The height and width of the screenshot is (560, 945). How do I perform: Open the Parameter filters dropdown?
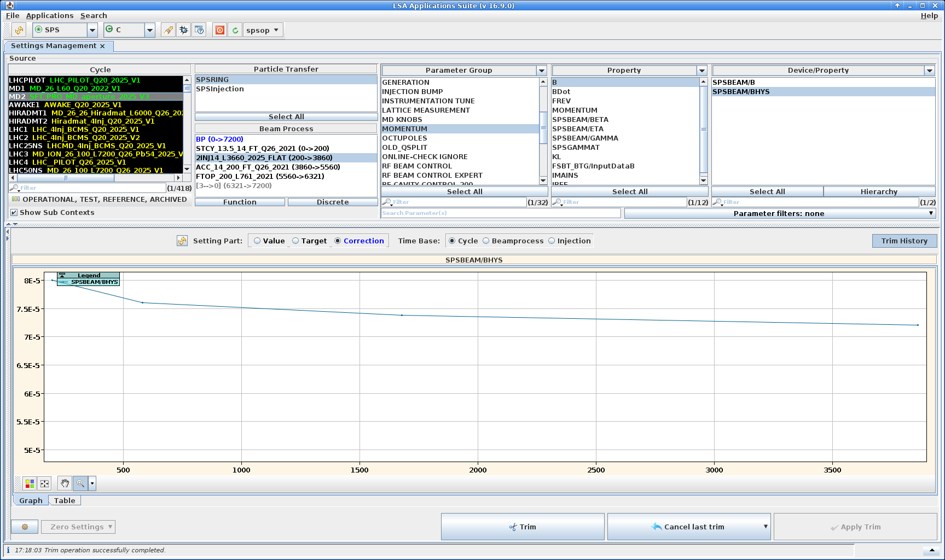(779, 214)
